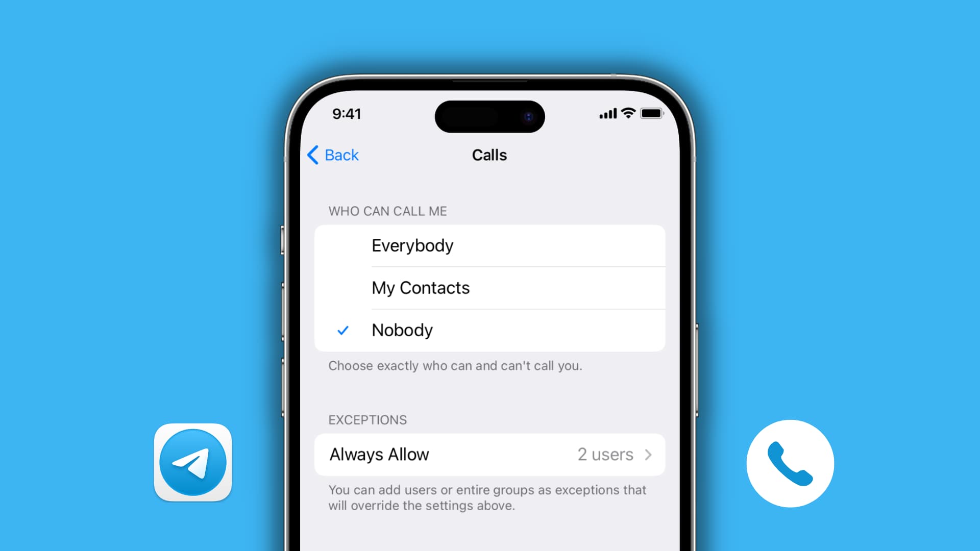
Task: Open Telegram app icon
Action: [x=193, y=464]
